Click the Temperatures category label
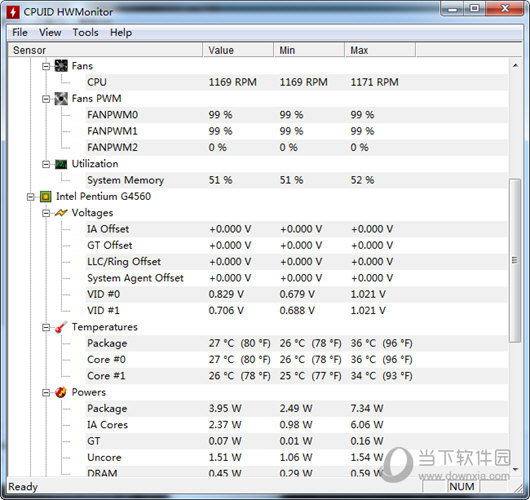The height and width of the screenshot is (500, 530). (104, 327)
